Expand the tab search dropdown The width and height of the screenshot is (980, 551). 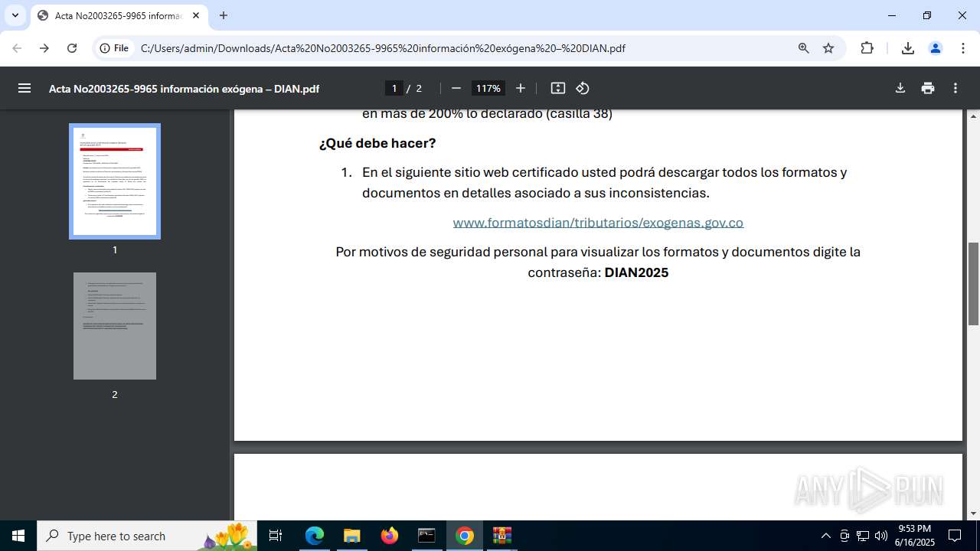pyautogui.click(x=15, y=15)
